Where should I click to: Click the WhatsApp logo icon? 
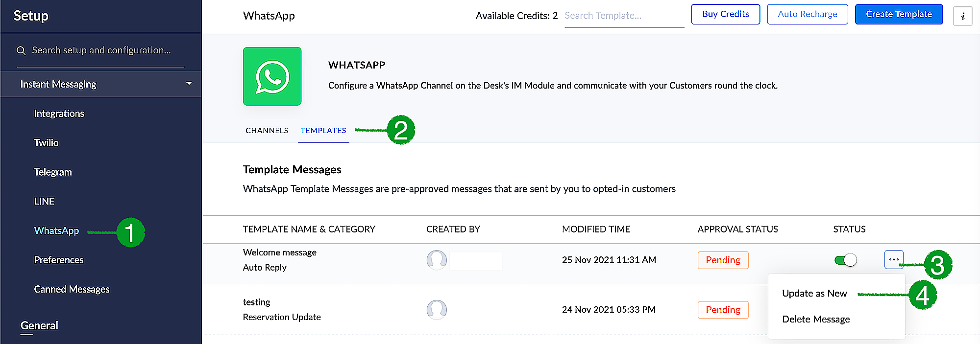click(x=272, y=76)
